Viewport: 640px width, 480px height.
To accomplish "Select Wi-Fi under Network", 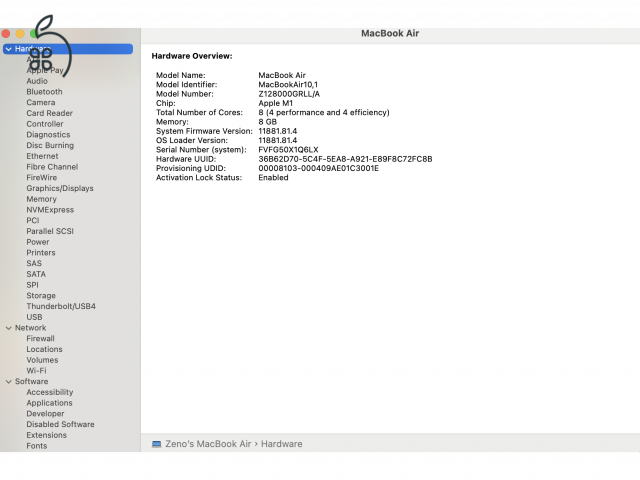I will pos(36,371).
